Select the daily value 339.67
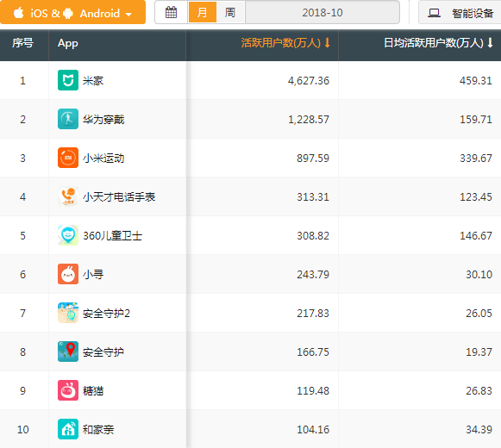The height and width of the screenshot is (448, 501). (476, 158)
